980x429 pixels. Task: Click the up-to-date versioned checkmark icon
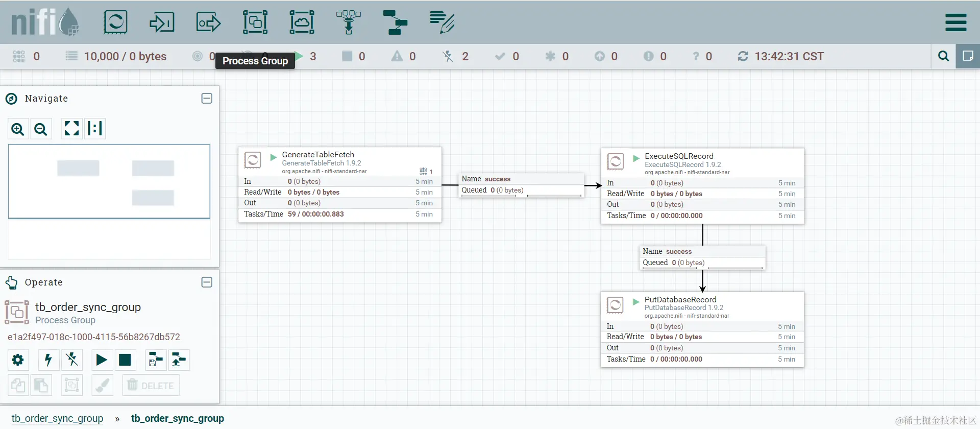tap(500, 56)
